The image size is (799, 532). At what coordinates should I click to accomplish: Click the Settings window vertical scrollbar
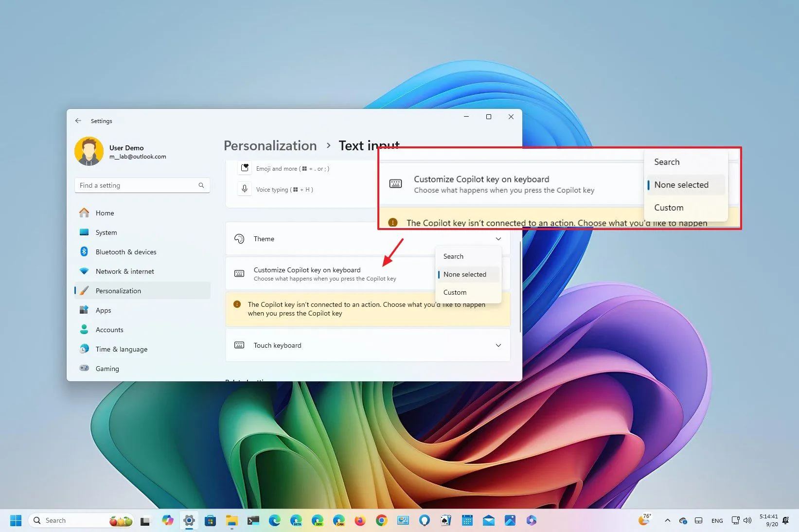click(x=520, y=287)
